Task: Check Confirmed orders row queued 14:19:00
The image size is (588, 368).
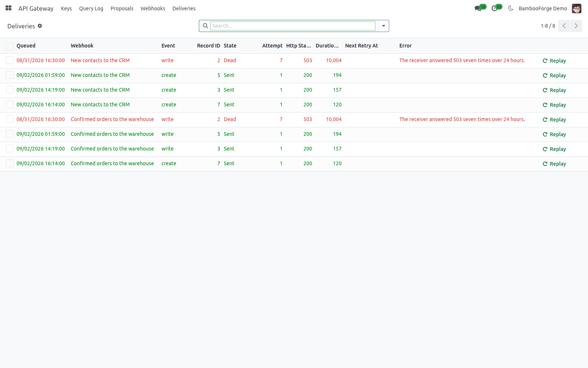Action: (10, 149)
